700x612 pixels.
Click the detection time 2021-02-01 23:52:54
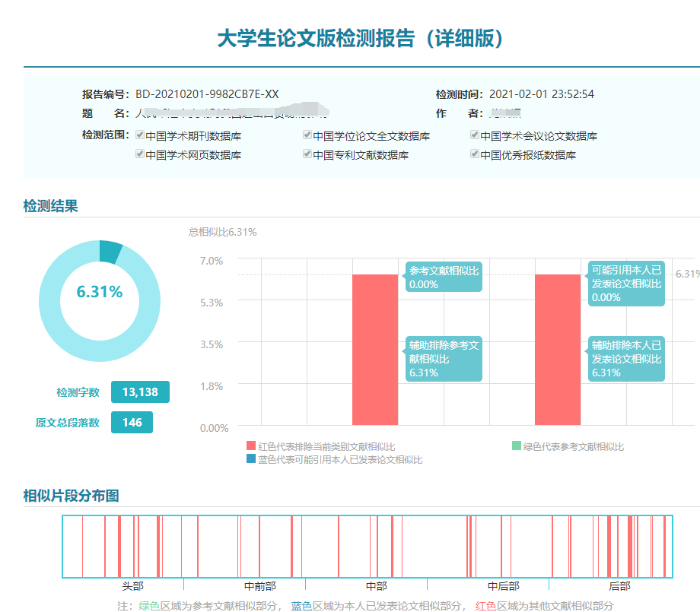point(542,94)
